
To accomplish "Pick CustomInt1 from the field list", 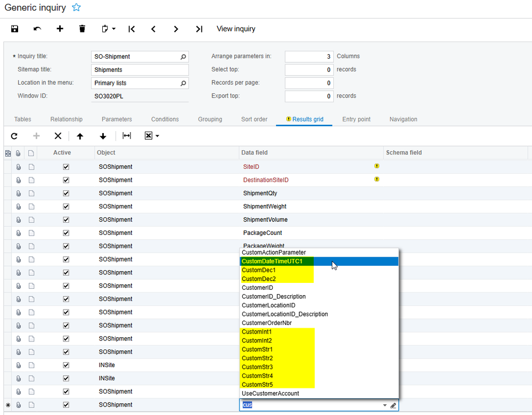I will tap(319, 332).
